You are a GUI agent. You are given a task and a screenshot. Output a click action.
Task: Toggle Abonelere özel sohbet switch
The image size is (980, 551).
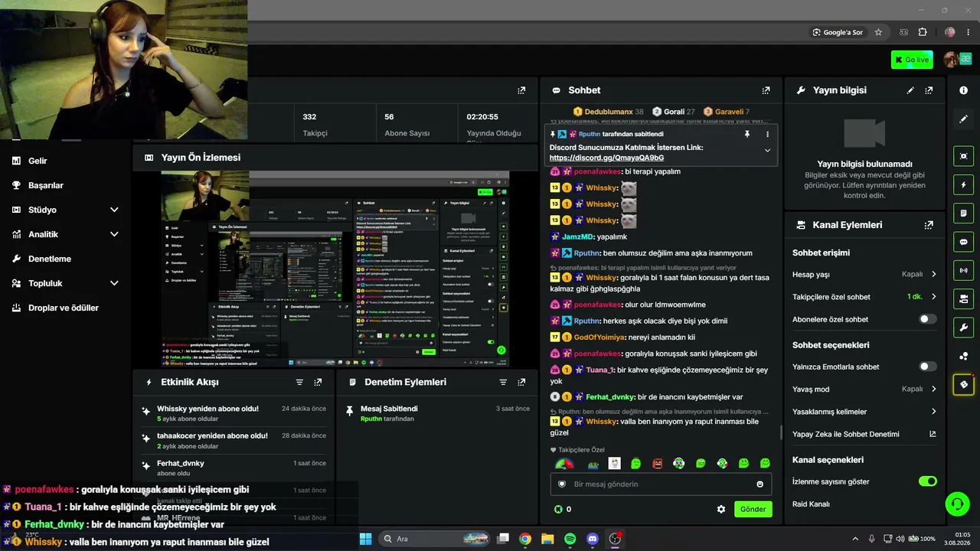927,319
